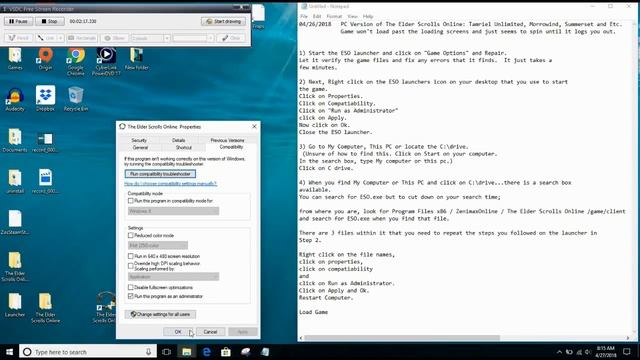This screenshot has height=360, width=640.
Task: Enable the Reduced color mode checkbox
Action: tap(131, 236)
